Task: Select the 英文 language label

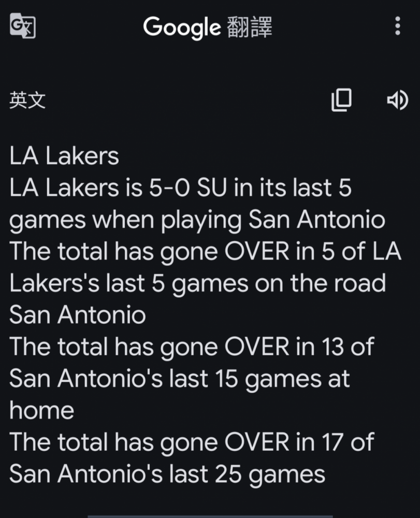Action: 27,100
